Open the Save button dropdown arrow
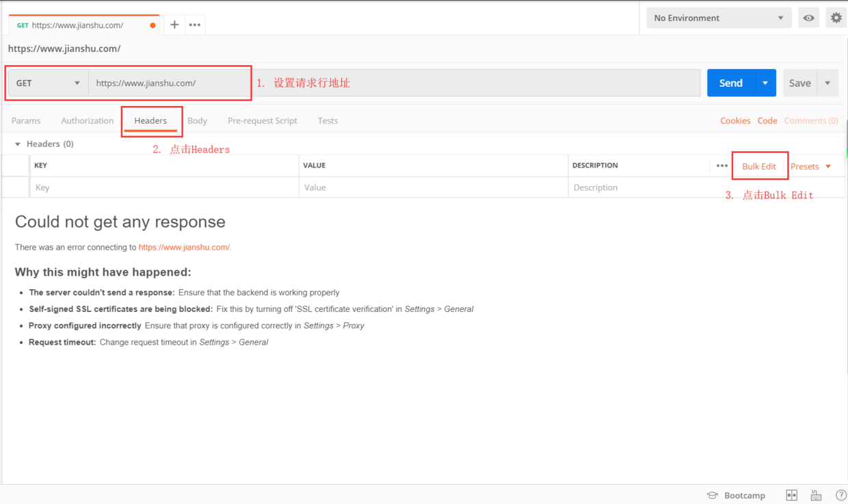848x504 pixels. tap(827, 83)
